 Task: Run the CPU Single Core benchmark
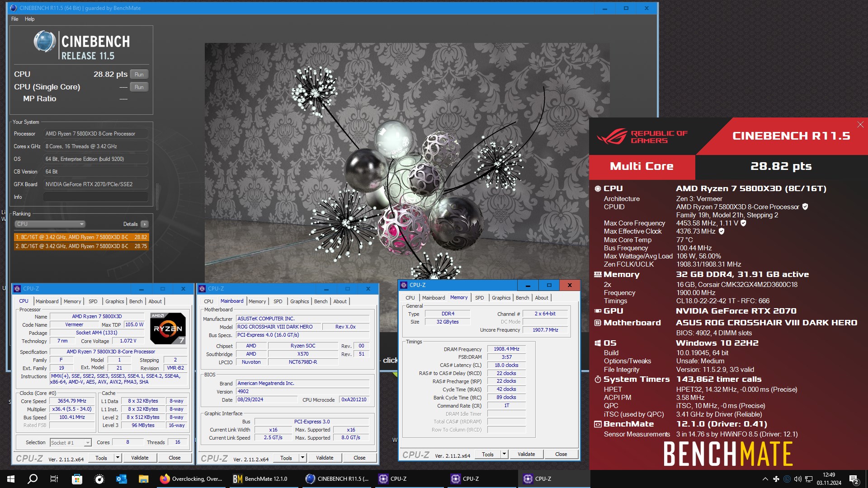tap(139, 87)
